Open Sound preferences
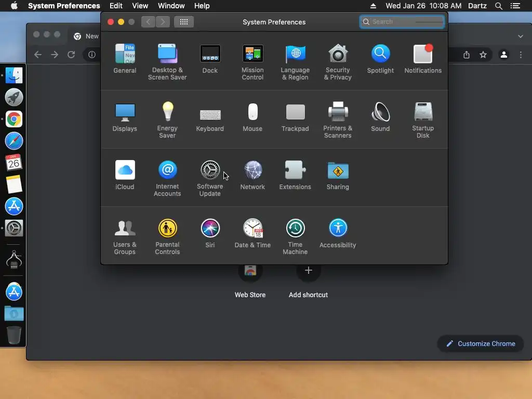The width and height of the screenshot is (532, 399). click(x=380, y=117)
